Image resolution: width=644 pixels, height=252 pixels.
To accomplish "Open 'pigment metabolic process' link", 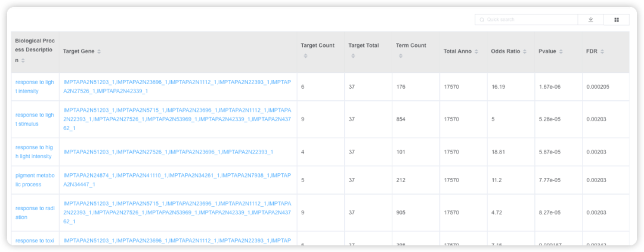I will [x=35, y=180].
